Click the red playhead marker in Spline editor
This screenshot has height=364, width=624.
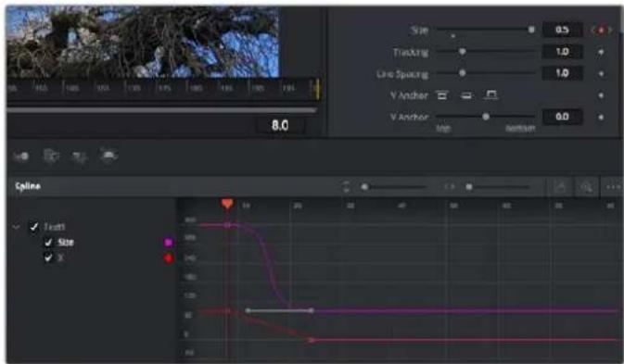coord(227,204)
